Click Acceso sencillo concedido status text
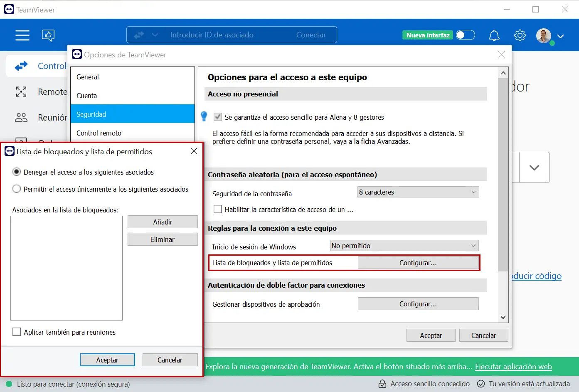The height and width of the screenshot is (392, 579). pyautogui.click(x=430, y=384)
